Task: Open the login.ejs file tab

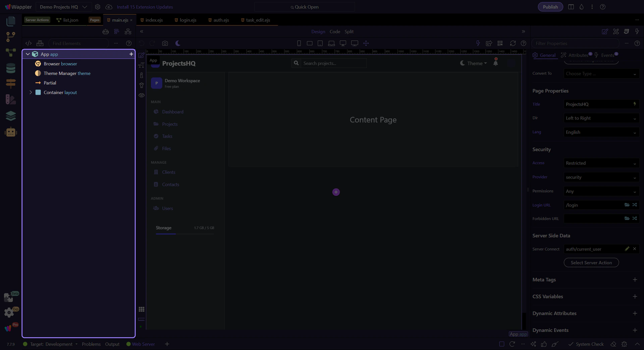Action: pos(188,20)
